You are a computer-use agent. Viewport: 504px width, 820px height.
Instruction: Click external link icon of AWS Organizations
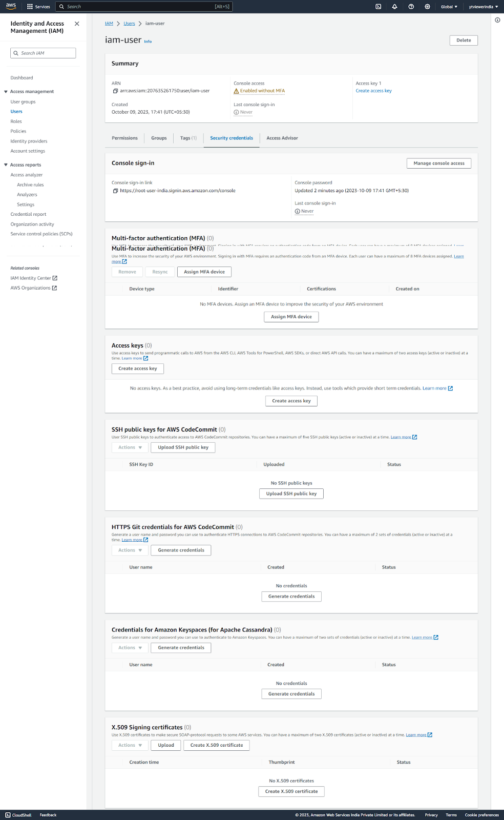54,288
